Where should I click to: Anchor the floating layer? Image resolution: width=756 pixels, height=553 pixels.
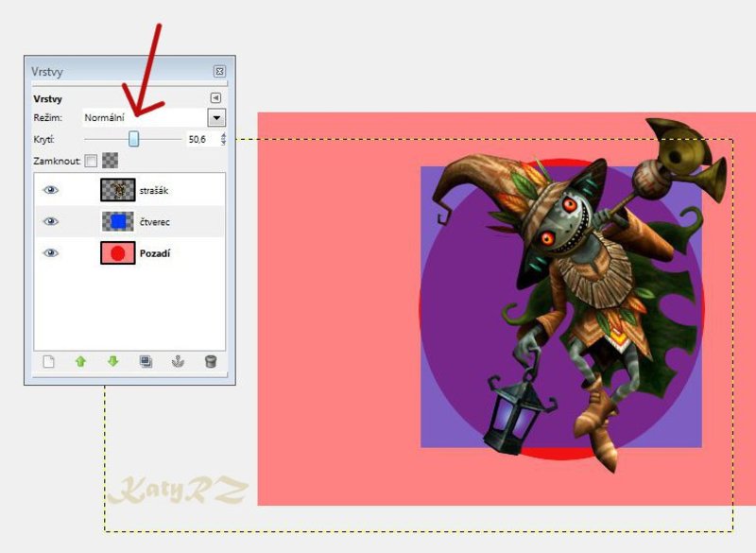(178, 361)
